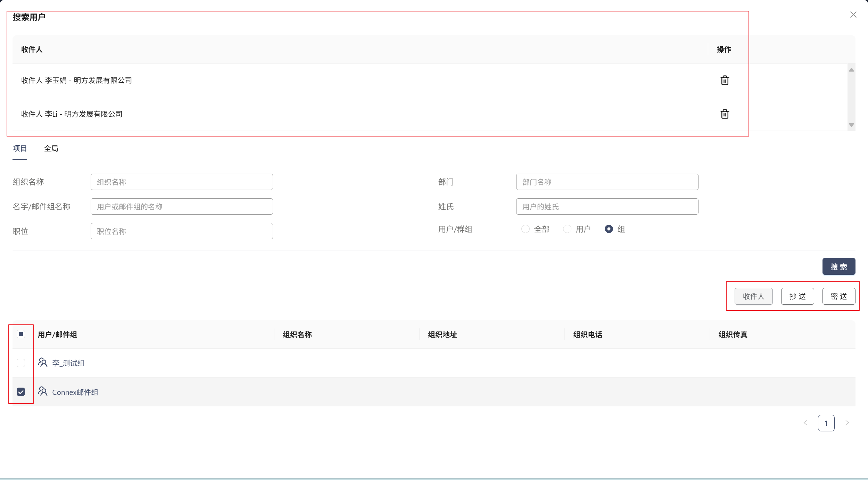Click the group icon beside 李_测试组
This screenshot has height=480, width=868.
43,363
